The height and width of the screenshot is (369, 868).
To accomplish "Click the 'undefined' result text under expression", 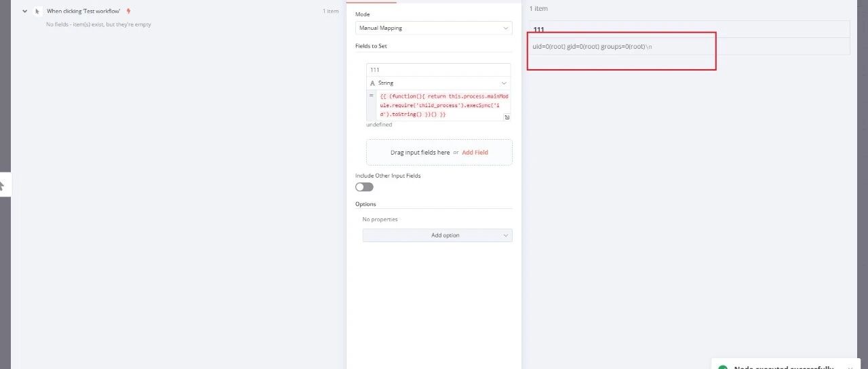I will pos(379,125).
